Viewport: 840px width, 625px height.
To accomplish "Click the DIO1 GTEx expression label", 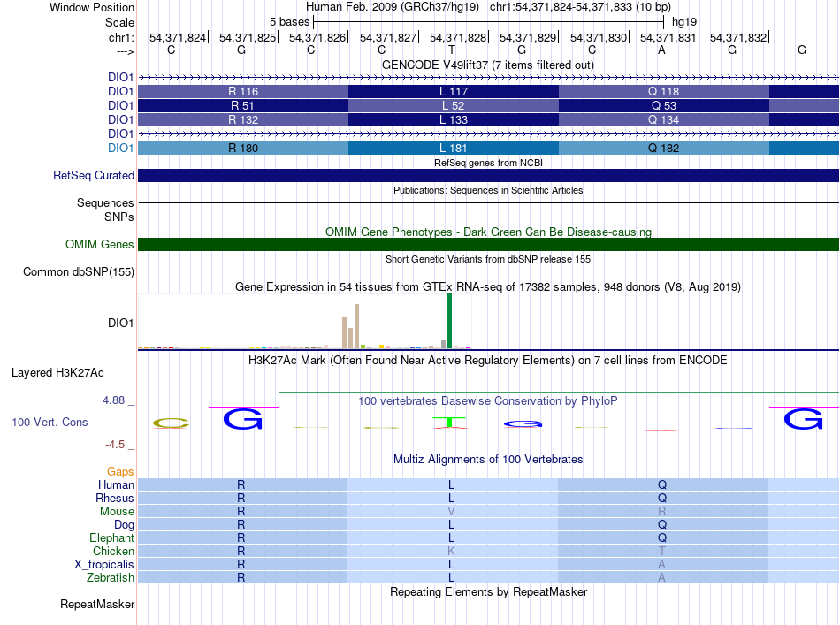I will point(120,323).
